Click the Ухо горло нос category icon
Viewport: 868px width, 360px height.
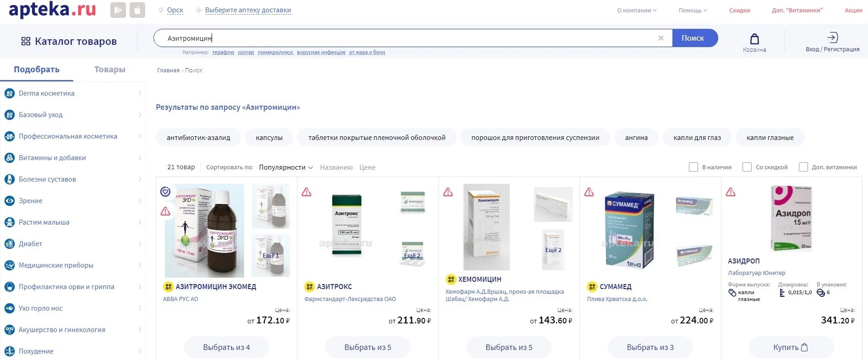(x=10, y=308)
